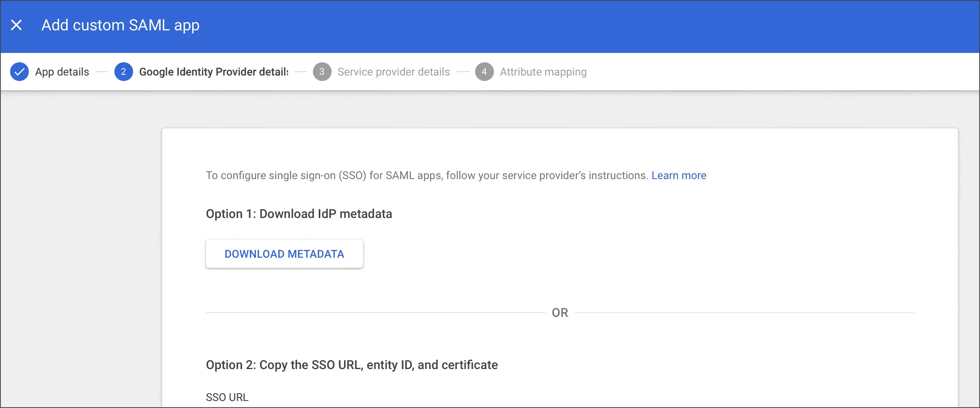Click the SSO configuration instructions sentence
980x408 pixels.
pos(427,176)
